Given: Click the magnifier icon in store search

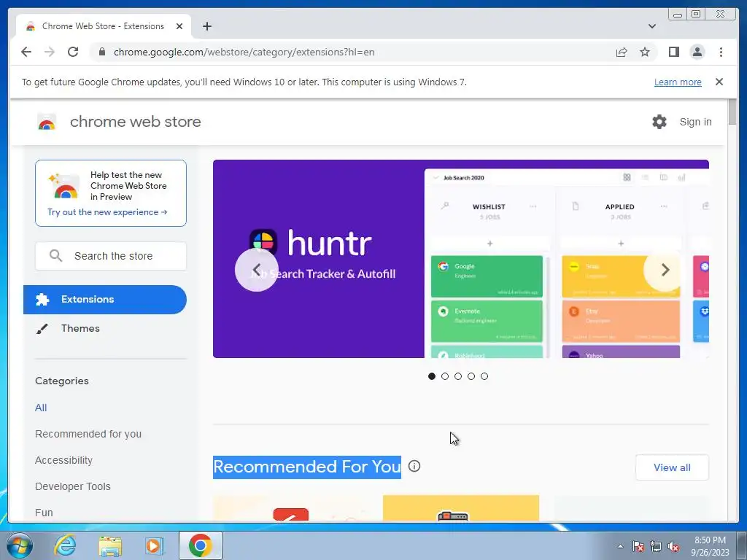Looking at the screenshot, I should [x=55, y=256].
